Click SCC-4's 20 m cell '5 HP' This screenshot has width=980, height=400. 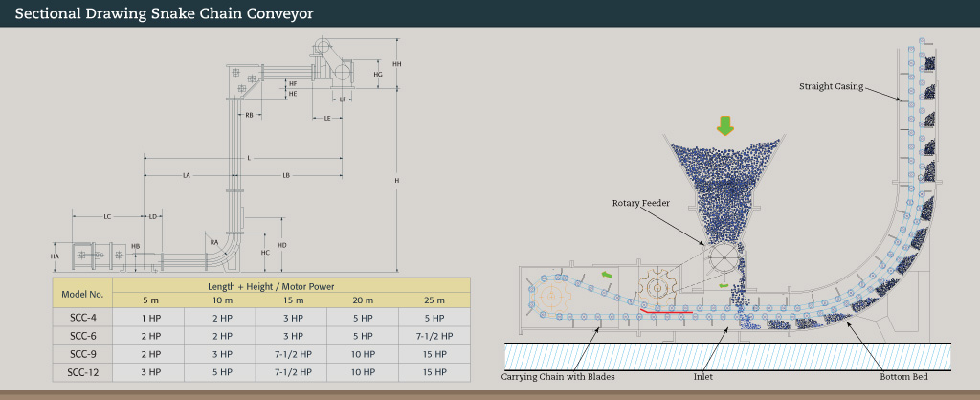[363, 318]
